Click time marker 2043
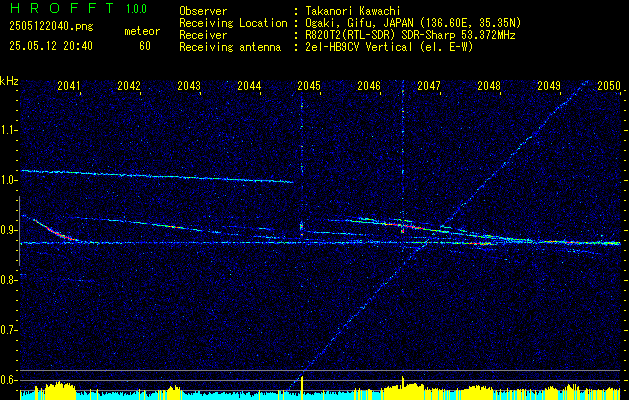This screenshot has height=400, width=629. pyautogui.click(x=189, y=86)
